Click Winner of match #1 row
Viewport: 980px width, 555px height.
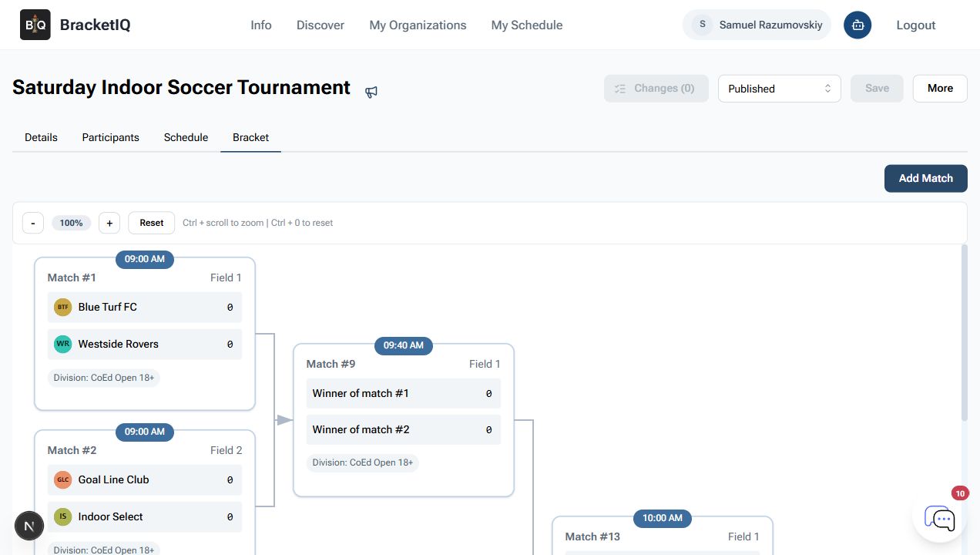tap(404, 393)
